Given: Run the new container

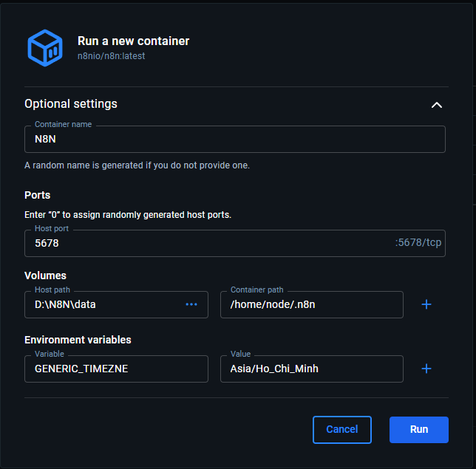Looking at the screenshot, I should click(419, 430).
